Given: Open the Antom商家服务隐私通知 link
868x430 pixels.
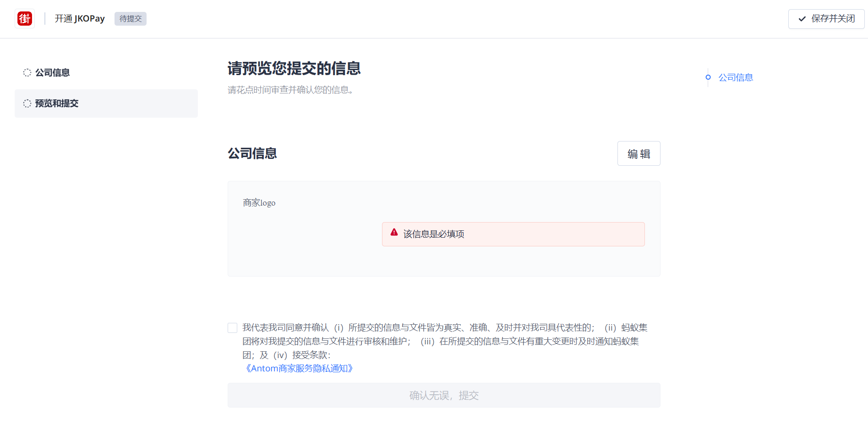Looking at the screenshot, I should click(x=299, y=369).
